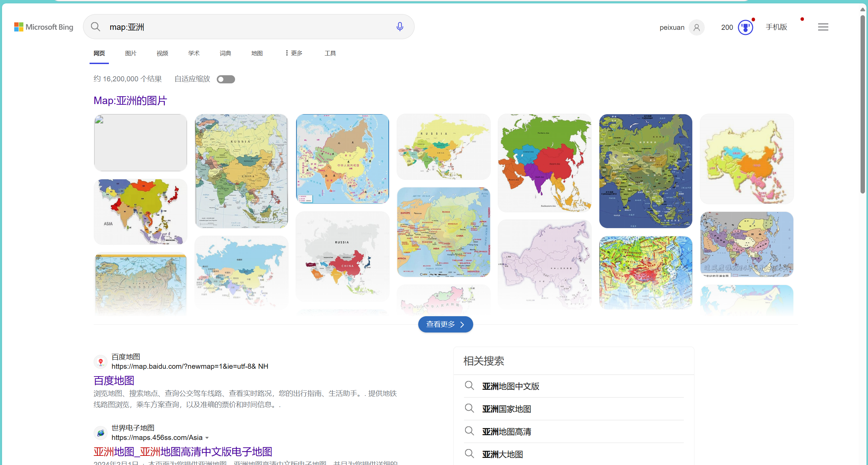Switch to the 词典 tab

tap(225, 53)
